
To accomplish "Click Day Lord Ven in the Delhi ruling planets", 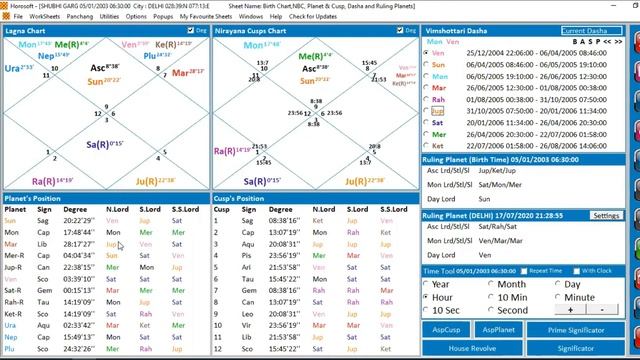I will pyautogui.click(x=485, y=255).
